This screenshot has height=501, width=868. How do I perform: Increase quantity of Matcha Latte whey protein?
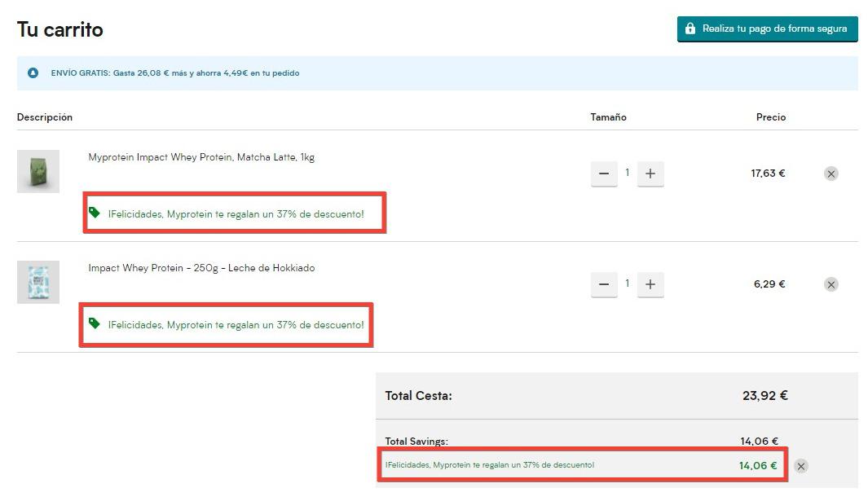pos(650,174)
